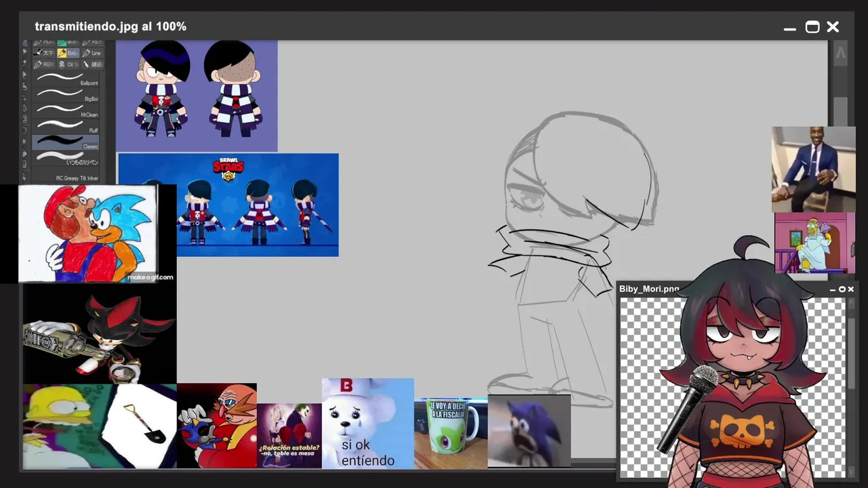868x488 pixels.
Task: Select the Ruff brush preset
Action: point(66,125)
